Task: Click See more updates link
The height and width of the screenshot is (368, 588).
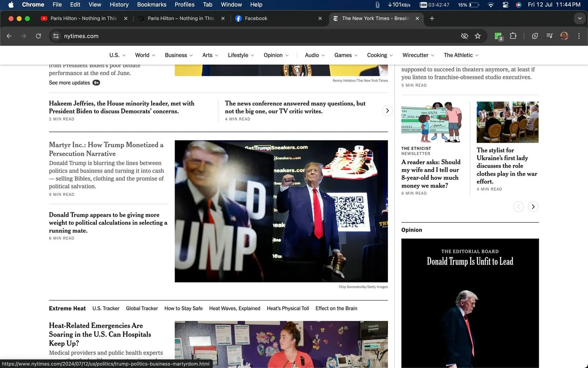Action: click(x=74, y=82)
